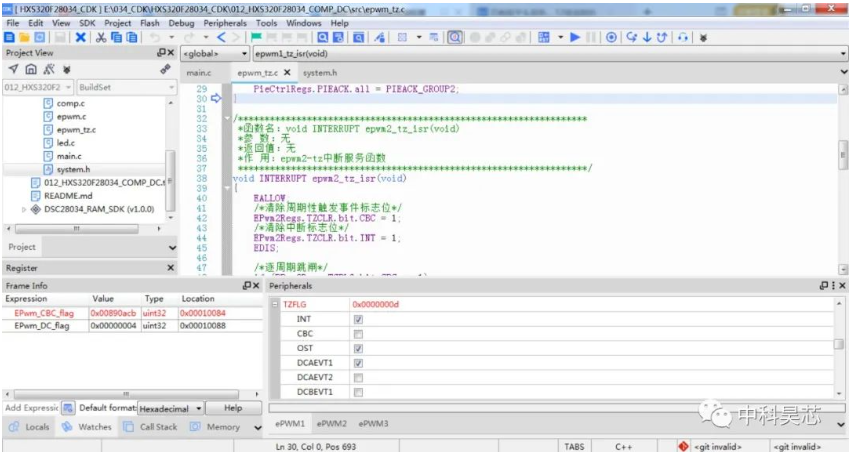Click the bug icon in Project View toolbar
Viewport: 852px width, 452px height.
point(67,70)
